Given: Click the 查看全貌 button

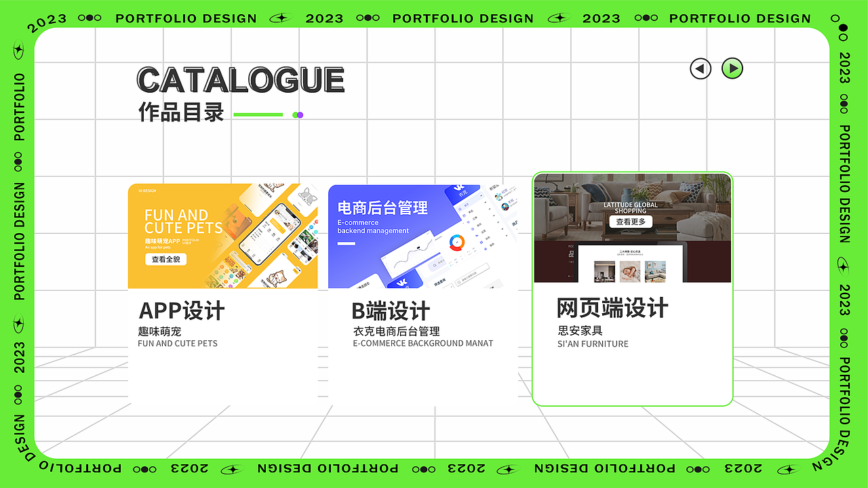Looking at the screenshot, I should click(166, 259).
